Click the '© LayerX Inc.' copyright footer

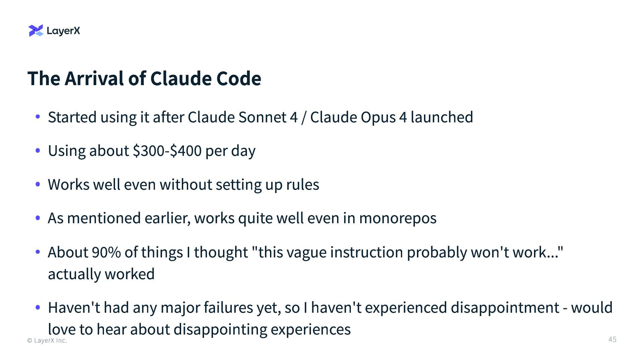pos(47,341)
